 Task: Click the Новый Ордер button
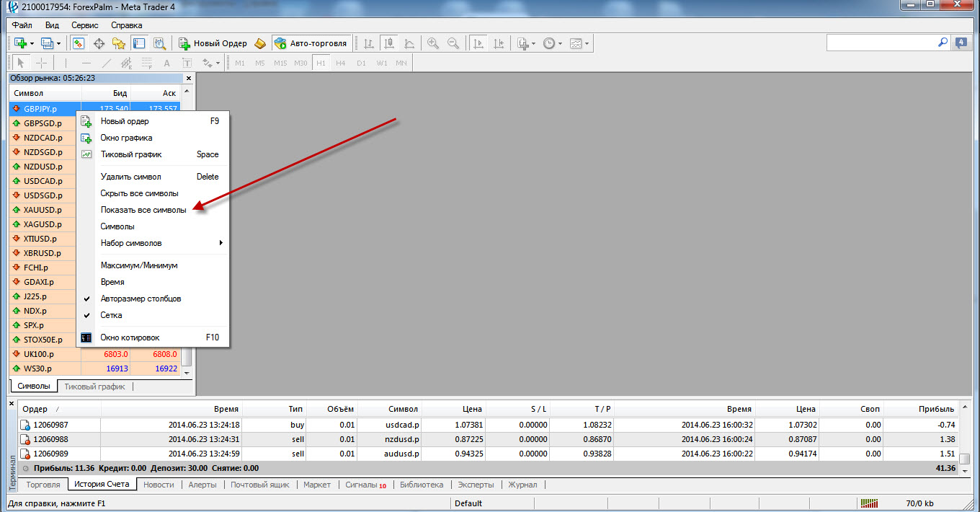pyautogui.click(x=213, y=43)
